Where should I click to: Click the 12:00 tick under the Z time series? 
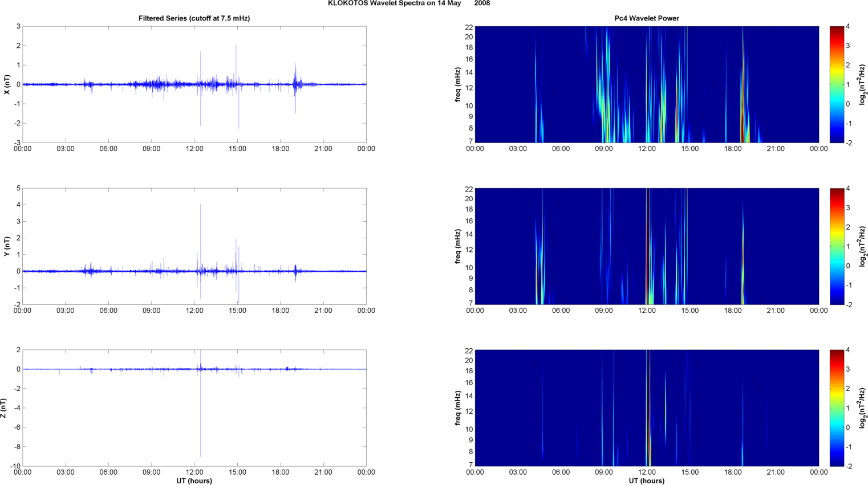(194, 472)
